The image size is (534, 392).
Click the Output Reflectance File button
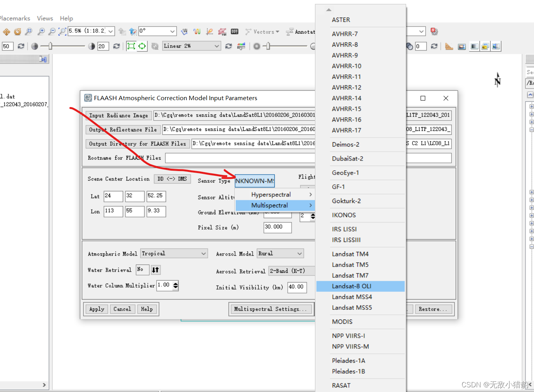pos(123,129)
